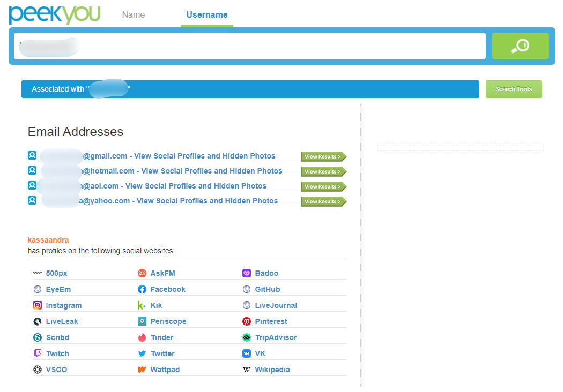
Task: Click the Instagram camera icon
Action: (x=38, y=305)
